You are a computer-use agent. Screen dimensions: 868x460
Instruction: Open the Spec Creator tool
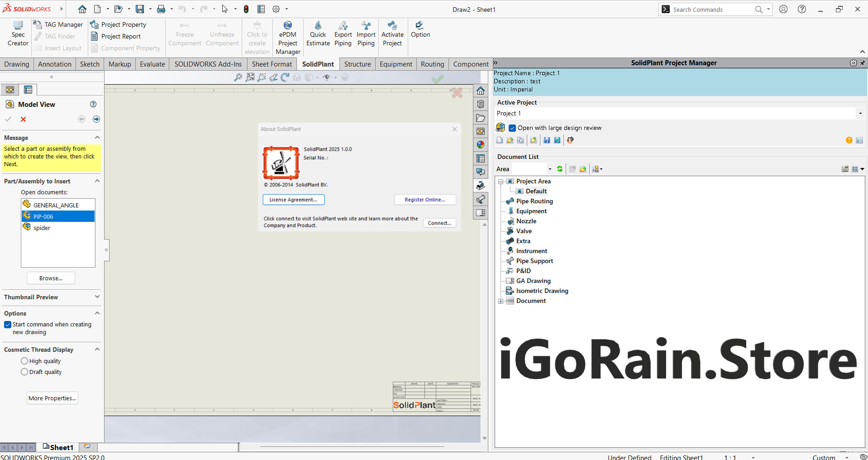pyautogui.click(x=18, y=34)
